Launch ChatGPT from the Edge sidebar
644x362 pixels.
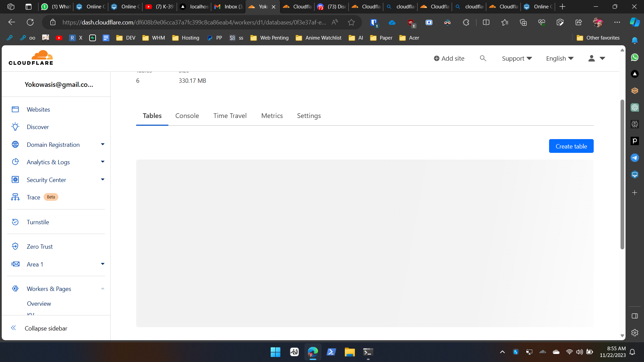[x=635, y=107]
